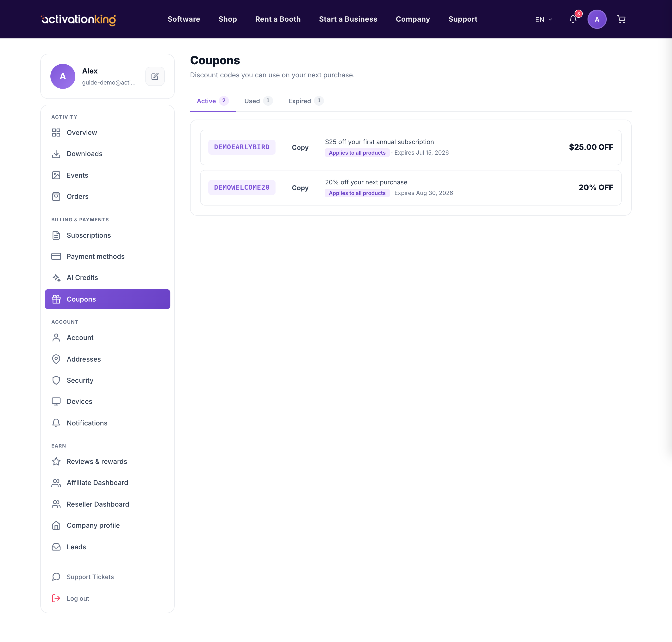The width and height of the screenshot is (672, 642).
Task: Click the sidebar Notifications bell icon
Action: 56,423
